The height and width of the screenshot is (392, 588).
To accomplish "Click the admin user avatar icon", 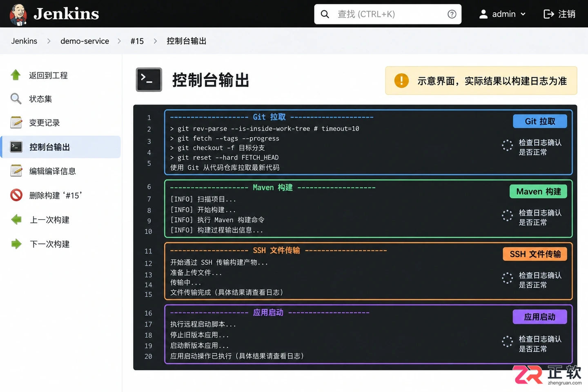I will [483, 14].
